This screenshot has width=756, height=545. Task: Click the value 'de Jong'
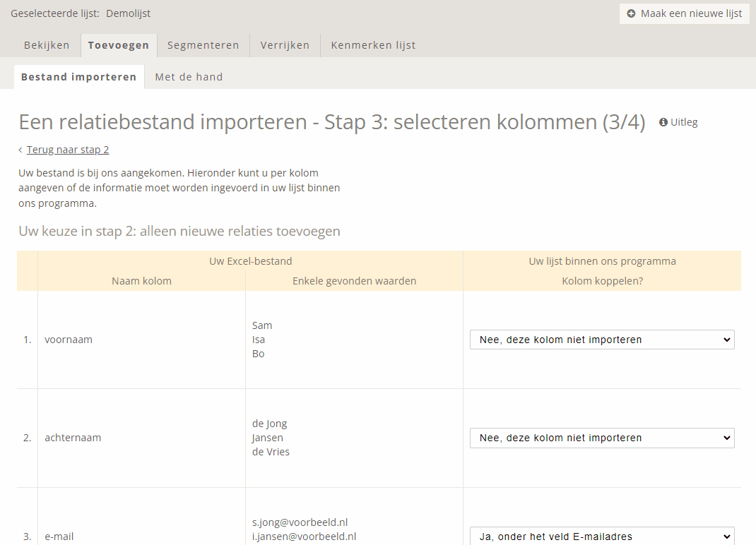coord(269,424)
